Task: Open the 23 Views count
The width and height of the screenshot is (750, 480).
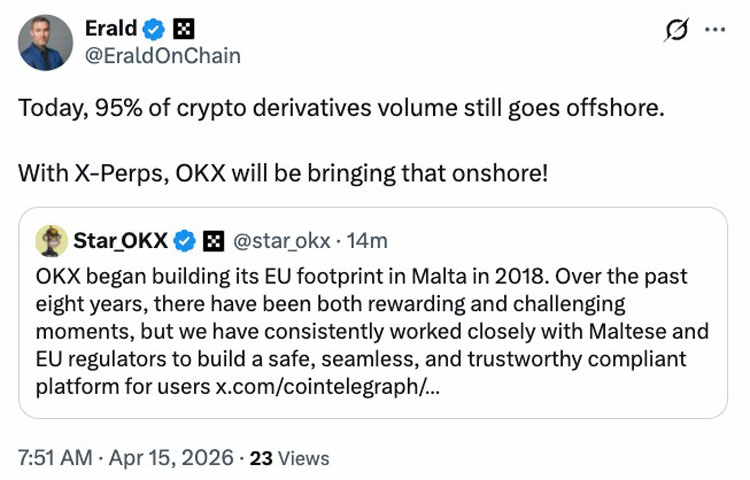Action: [289, 458]
